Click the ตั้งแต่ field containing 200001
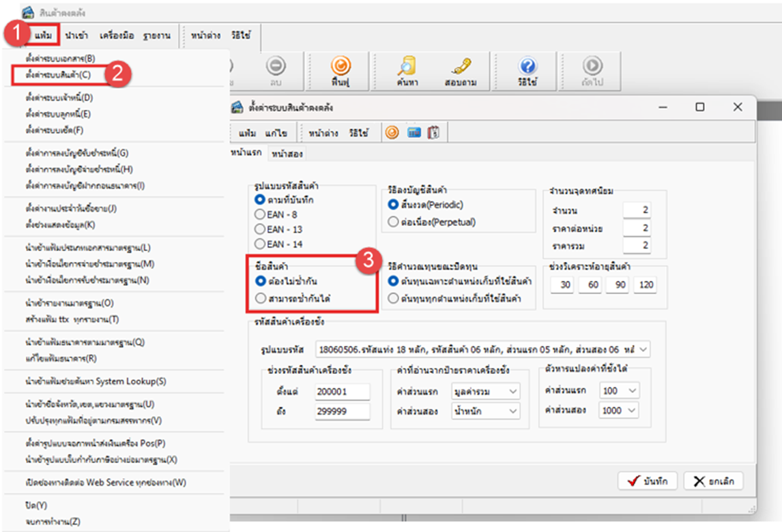The width and height of the screenshot is (782, 532). coord(342,391)
